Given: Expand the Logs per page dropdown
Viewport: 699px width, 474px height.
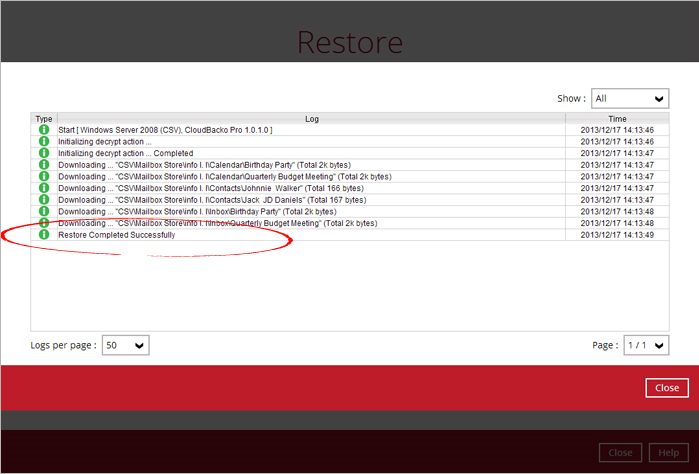Looking at the screenshot, I should click(x=126, y=345).
